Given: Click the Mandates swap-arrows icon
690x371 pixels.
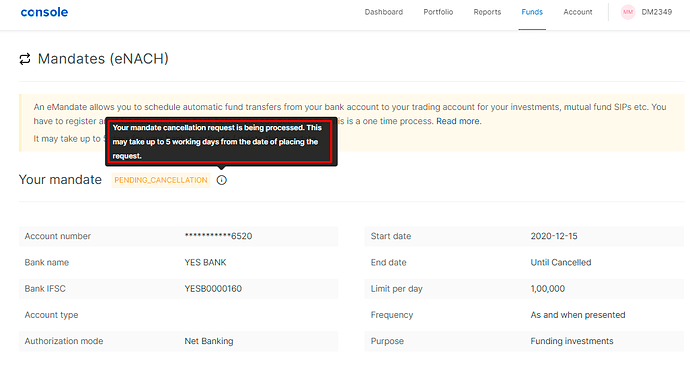Looking at the screenshot, I should [x=25, y=59].
